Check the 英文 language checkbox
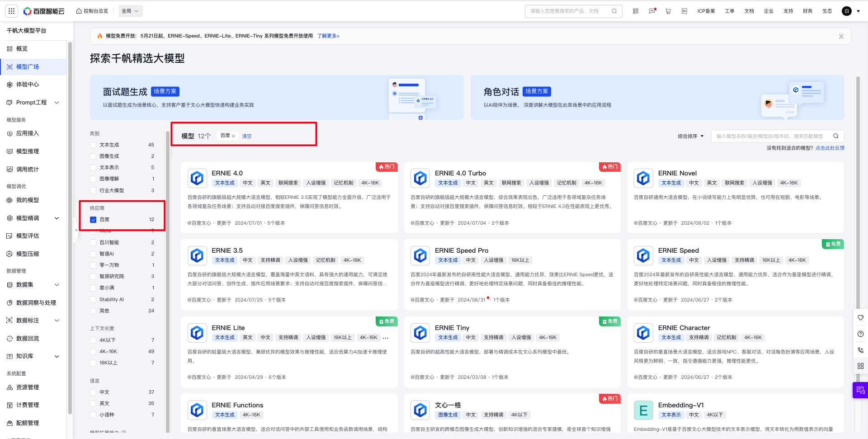868x439 pixels. coord(93,404)
